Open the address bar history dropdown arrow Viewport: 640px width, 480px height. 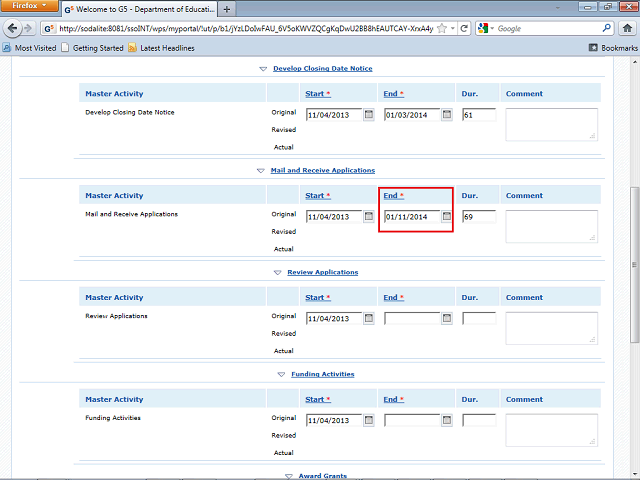pyautogui.click(x=453, y=28)
